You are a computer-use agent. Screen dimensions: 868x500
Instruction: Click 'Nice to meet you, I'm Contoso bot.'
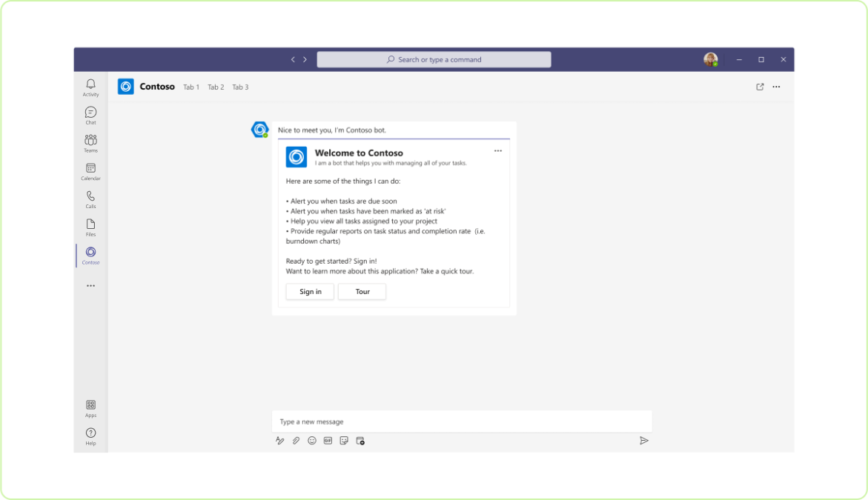[x=332, y=130]
